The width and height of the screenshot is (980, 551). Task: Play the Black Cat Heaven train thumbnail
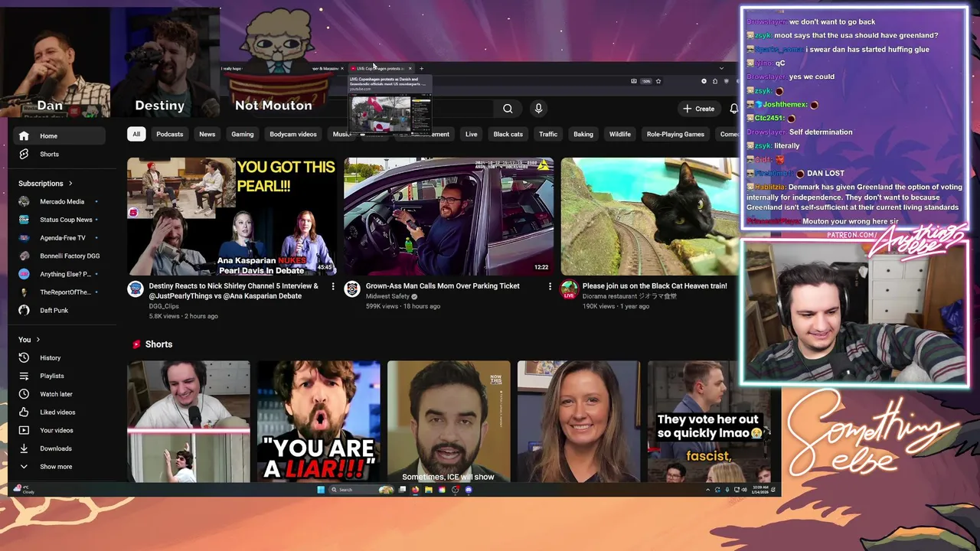650,217
